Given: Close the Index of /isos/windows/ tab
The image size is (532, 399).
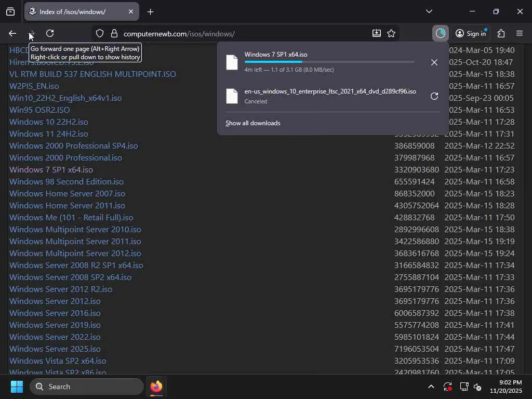Looking at the screenshot, I should [131, 11].
